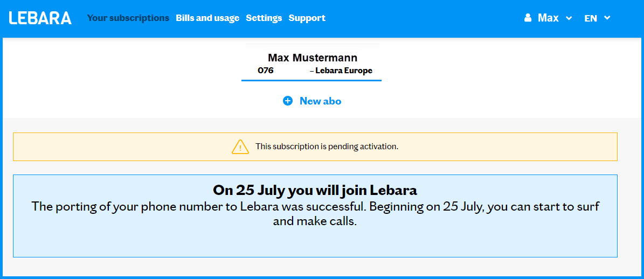The width and height of the screenshot is (644, 279).
Task: Click the yellow warning triangle icon
Action: 240,147
